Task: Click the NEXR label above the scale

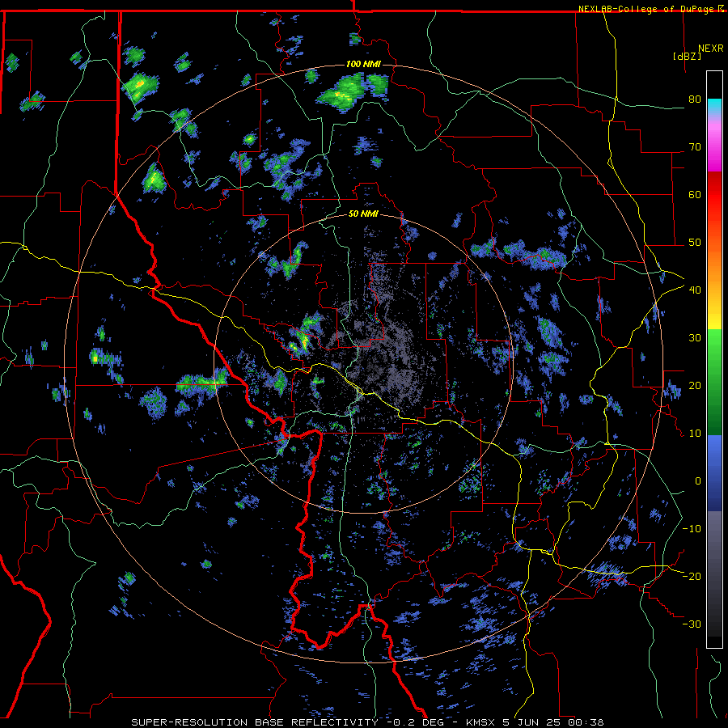Action: click(710, 49)
